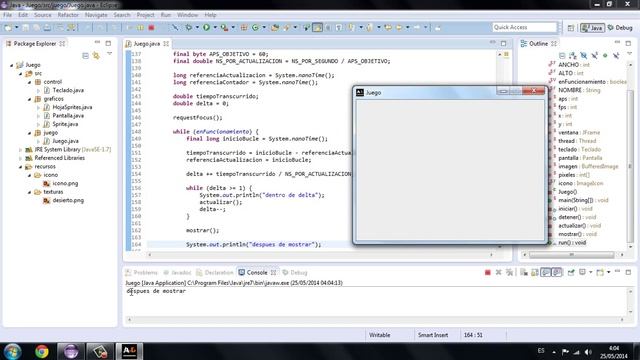Hide fields in the Outline view

(x=584, y=55)
